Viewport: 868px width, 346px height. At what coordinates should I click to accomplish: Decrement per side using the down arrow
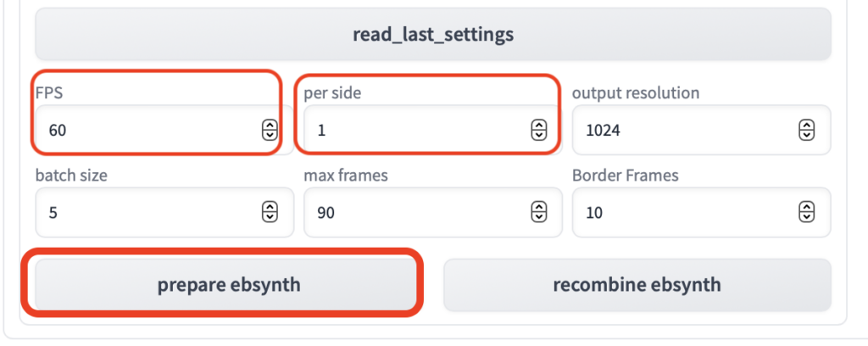pyautogui.click(x=538, y=135)
